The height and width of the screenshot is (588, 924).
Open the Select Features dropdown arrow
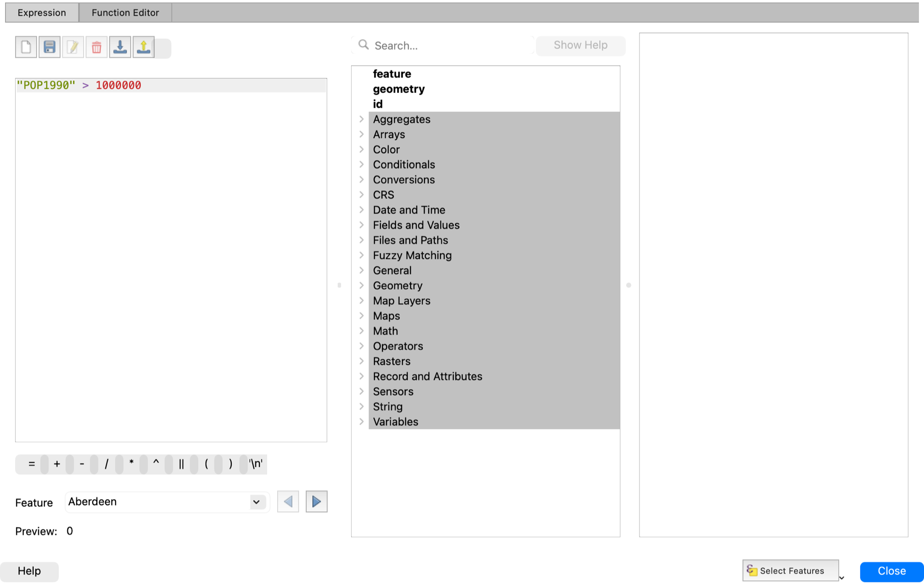click(x=842, y=578)
